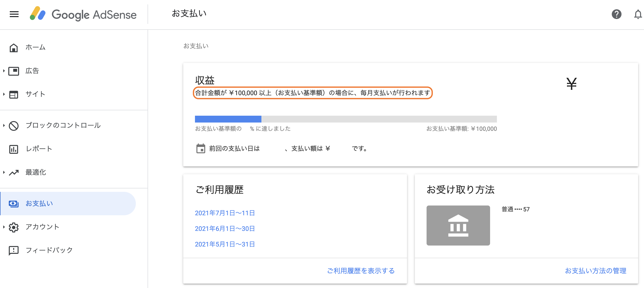Click the calendar icon near 前回の支払い日は

click(201, 148)
